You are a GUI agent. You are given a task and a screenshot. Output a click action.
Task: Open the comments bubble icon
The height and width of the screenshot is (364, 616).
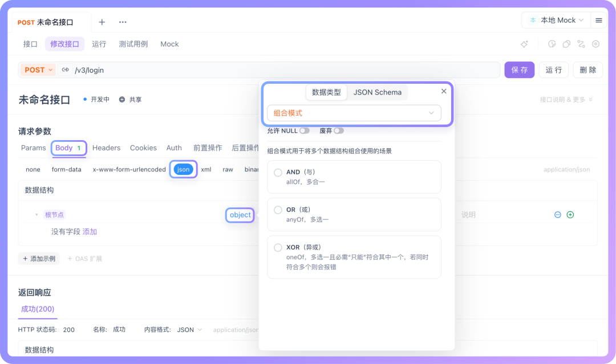point(566,44)
